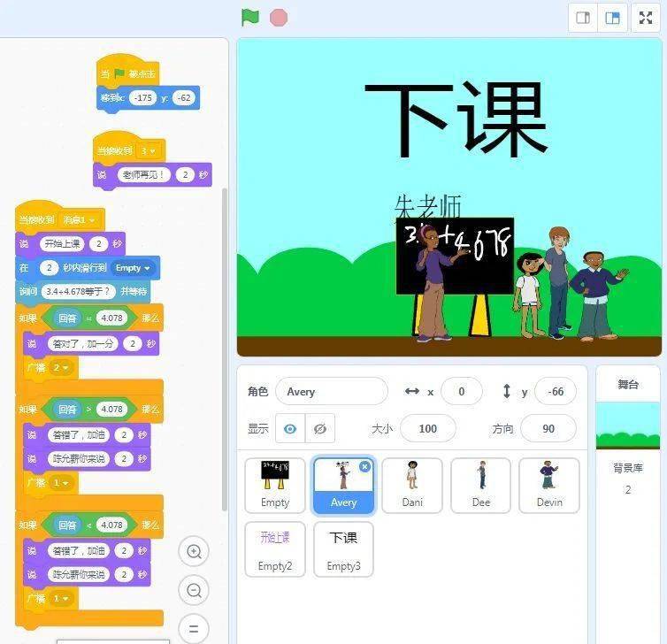
Task: Select the stage backdrop pane
Action: click(628, 433)
